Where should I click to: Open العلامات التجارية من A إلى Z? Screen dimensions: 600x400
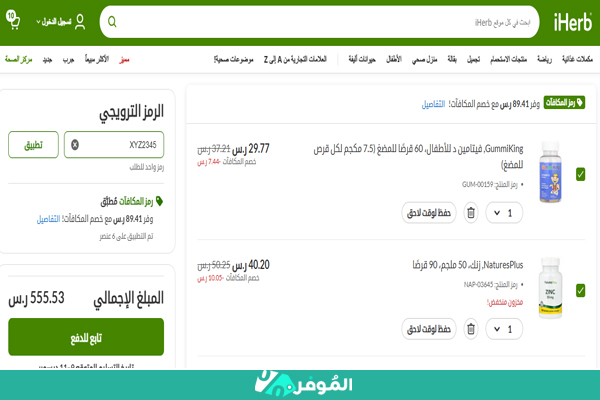pyautogui.click(x=295, y=59)
